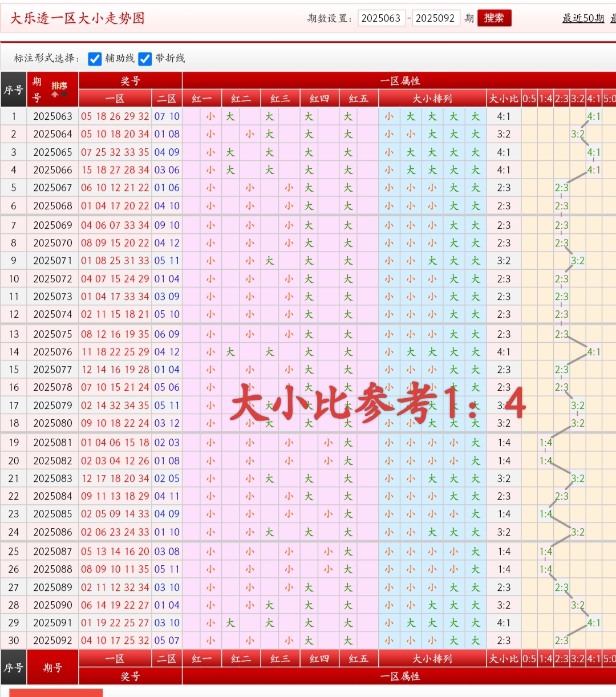Click the 1:4 ratio column header
This screenshot has height=697, width=616.
point(545,98)
